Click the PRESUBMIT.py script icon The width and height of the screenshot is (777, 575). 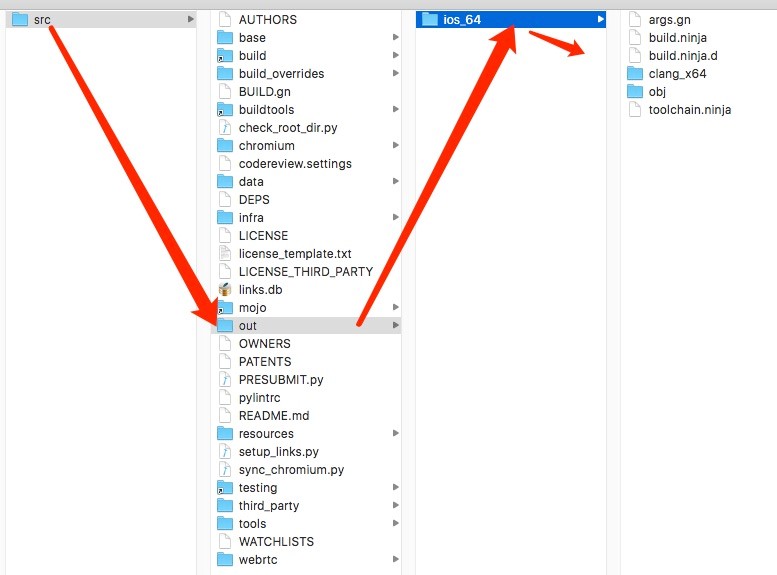(225, 380)
